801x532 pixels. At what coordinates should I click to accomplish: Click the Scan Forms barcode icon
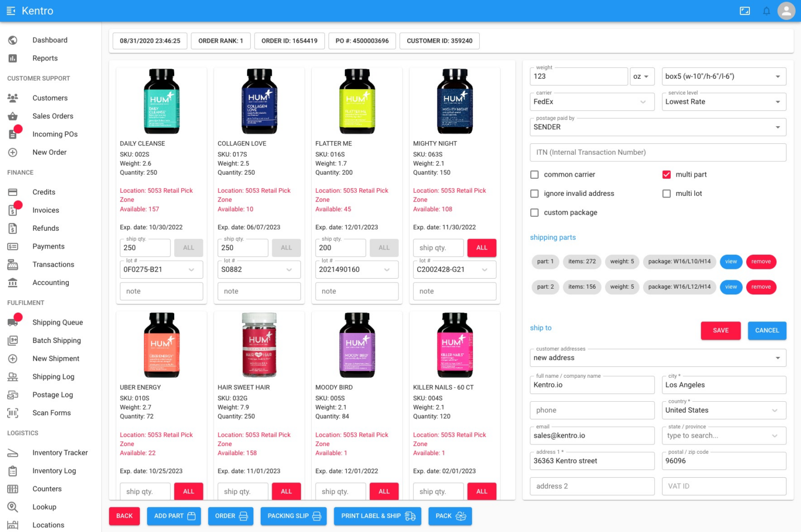tap(13, 413)
